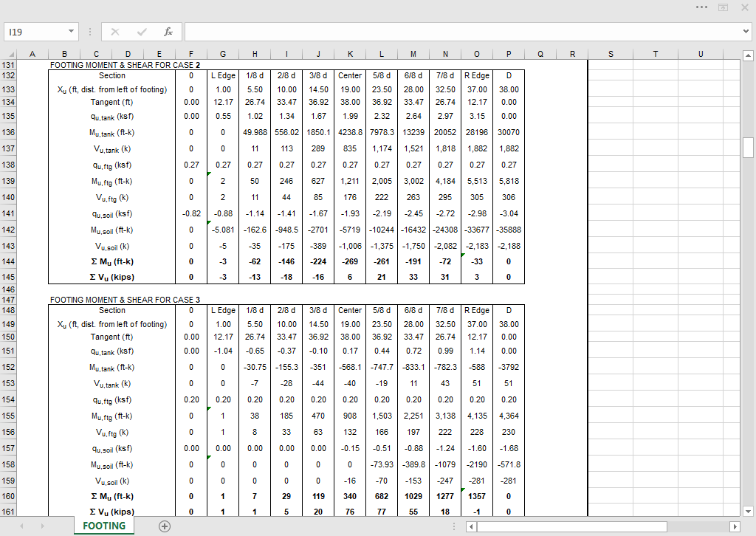Select row 131 header
Image resolution: width=756 pixels, height=536 pixels.
pos(8,65)
